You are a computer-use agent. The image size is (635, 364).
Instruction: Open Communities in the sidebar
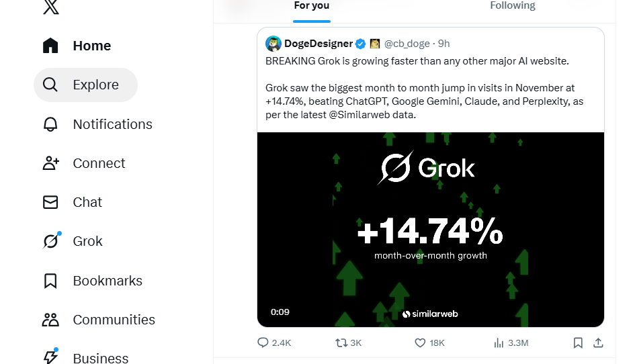[x=98, y=320]
